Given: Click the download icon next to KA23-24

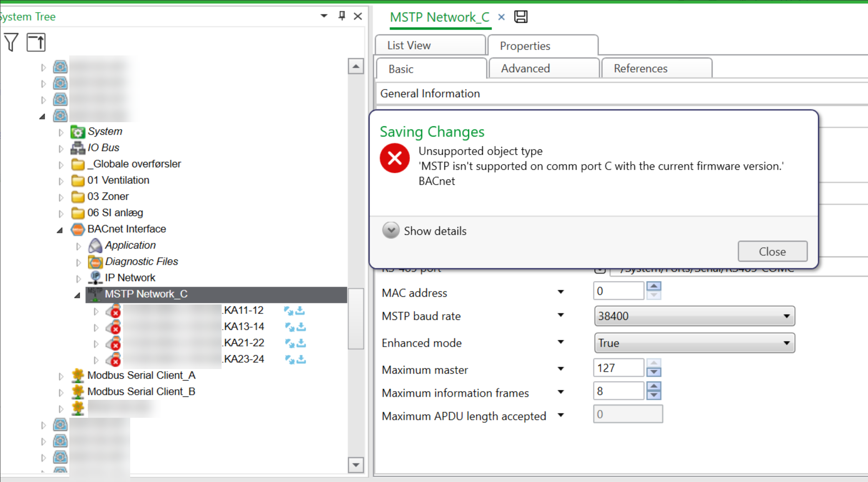Looking at the screenshot, I should (301, 359).
